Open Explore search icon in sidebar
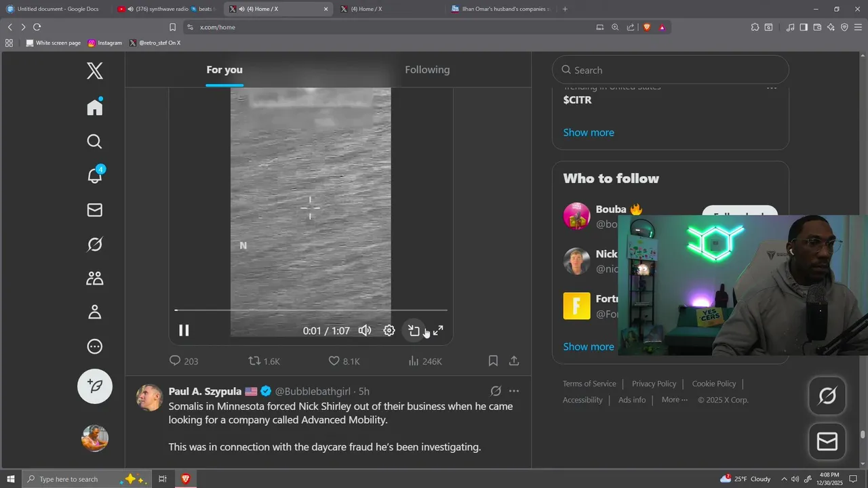The height and width of the screenshot is (488, 868). click(95, 142)
